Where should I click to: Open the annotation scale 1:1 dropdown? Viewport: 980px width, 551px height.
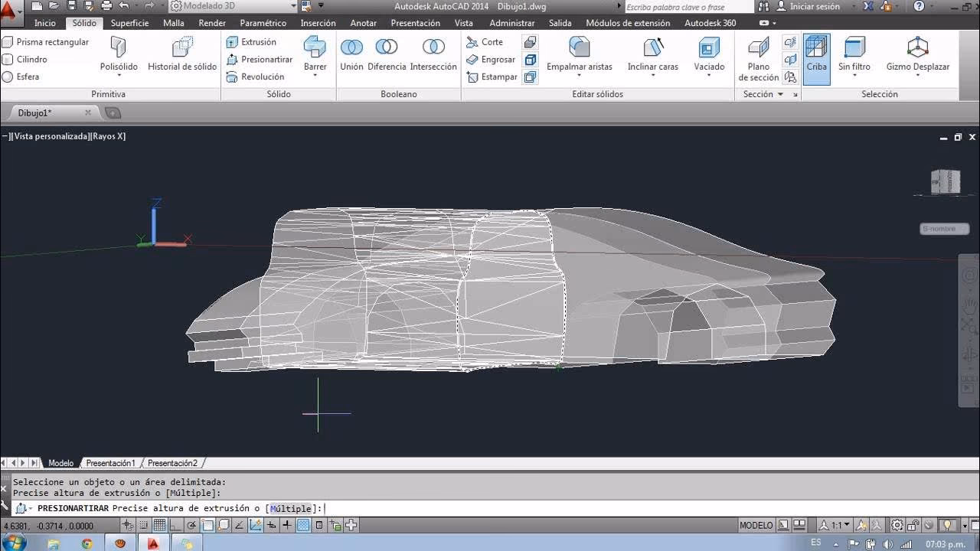[x=842, y=526]
